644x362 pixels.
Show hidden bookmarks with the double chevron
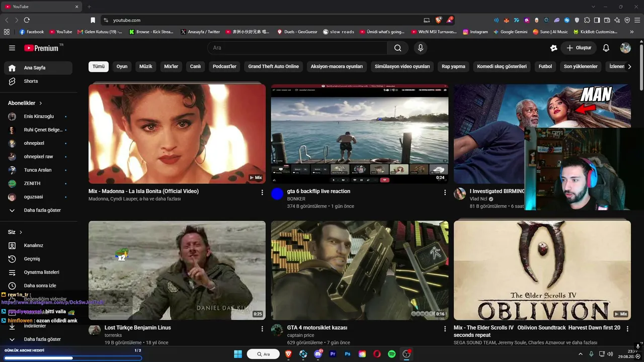tap(631, 32)
